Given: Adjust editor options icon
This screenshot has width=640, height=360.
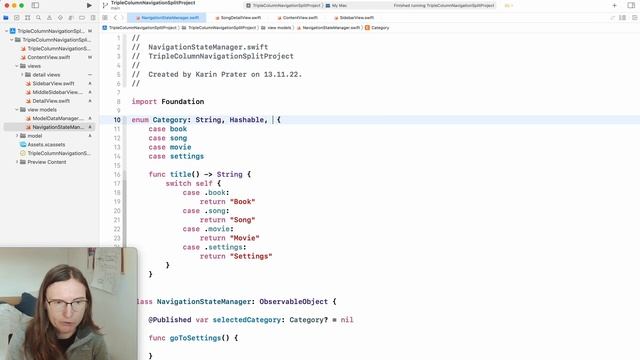Looking at the screenshot, I should (622, 18).
